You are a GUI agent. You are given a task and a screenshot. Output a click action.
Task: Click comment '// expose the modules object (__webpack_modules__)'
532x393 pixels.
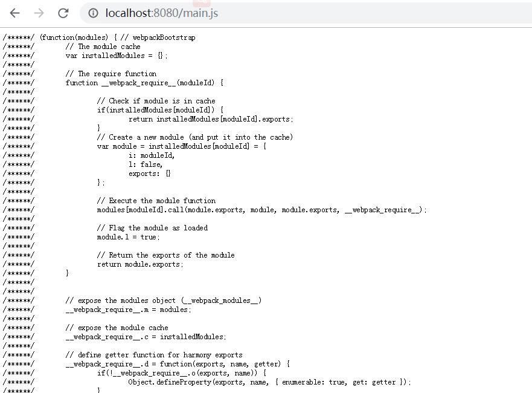pos(164,300)
